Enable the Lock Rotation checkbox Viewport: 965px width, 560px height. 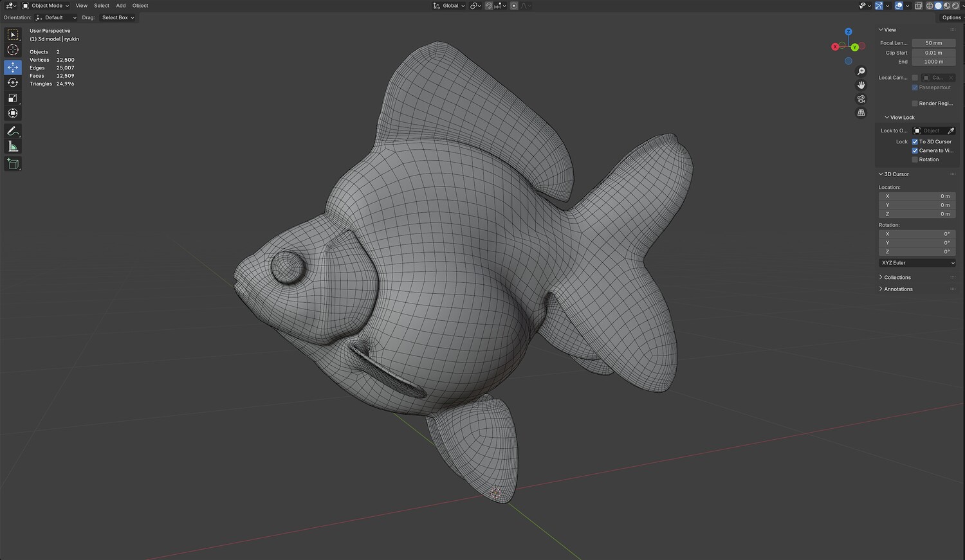915,159
